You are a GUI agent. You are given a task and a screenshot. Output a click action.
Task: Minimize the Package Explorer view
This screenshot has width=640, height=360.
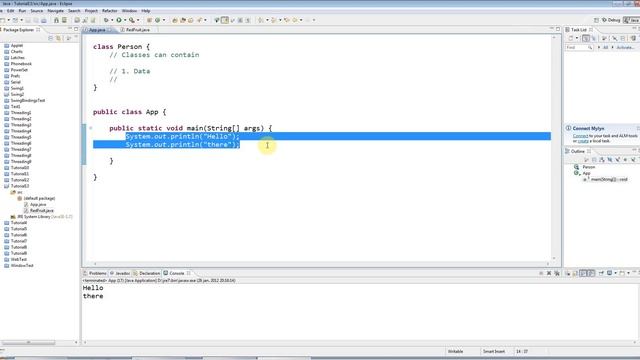coord(69,29)
